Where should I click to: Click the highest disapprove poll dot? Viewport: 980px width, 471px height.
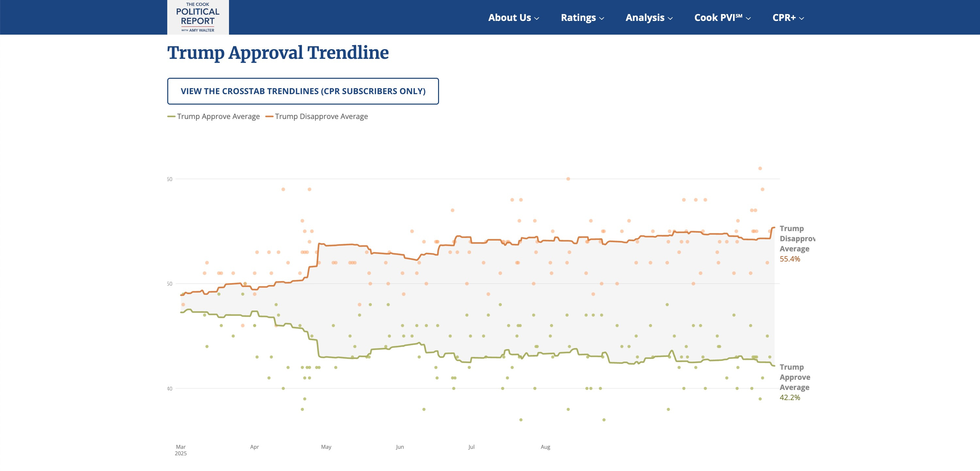[760, 168]
